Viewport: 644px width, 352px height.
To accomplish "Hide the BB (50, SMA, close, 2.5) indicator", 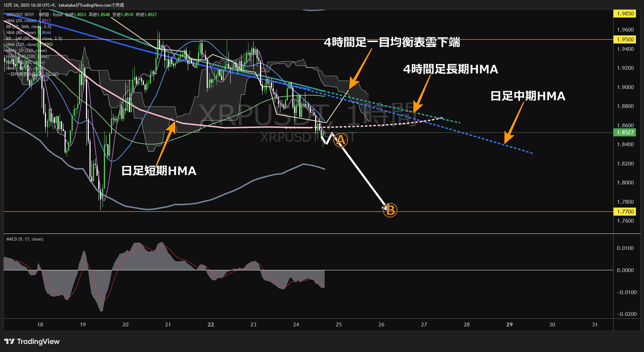I will pyautogui.click(x=28, y=26).
